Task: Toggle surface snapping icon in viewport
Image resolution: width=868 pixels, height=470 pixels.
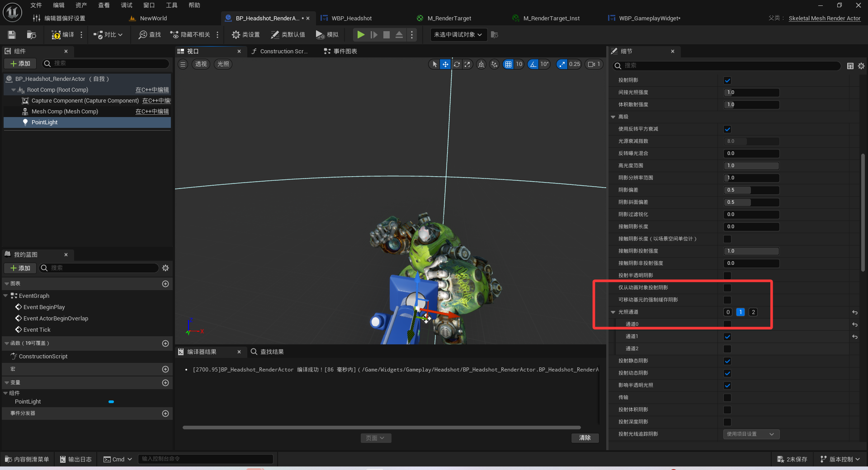Action: [494, 64]
